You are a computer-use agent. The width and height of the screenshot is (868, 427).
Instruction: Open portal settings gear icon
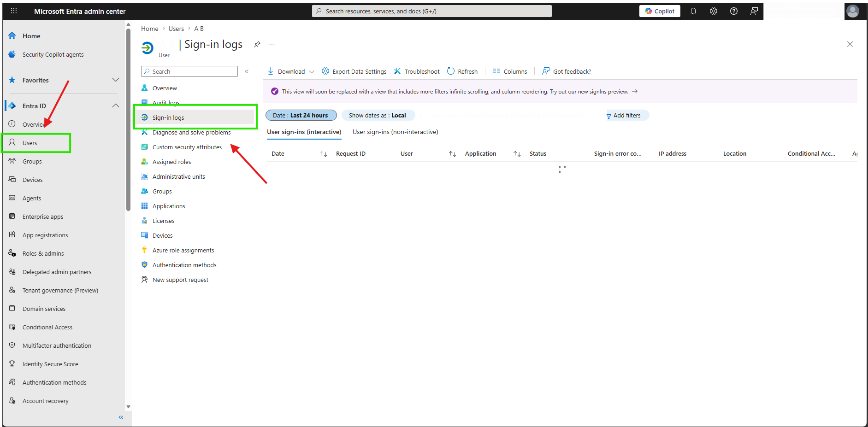[713, 11]
